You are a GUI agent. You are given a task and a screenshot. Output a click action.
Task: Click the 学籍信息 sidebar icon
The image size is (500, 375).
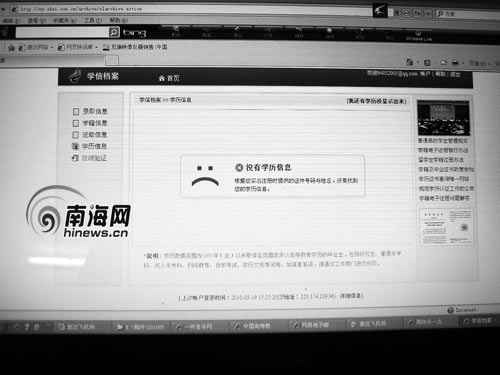click(x=76, y=123)
